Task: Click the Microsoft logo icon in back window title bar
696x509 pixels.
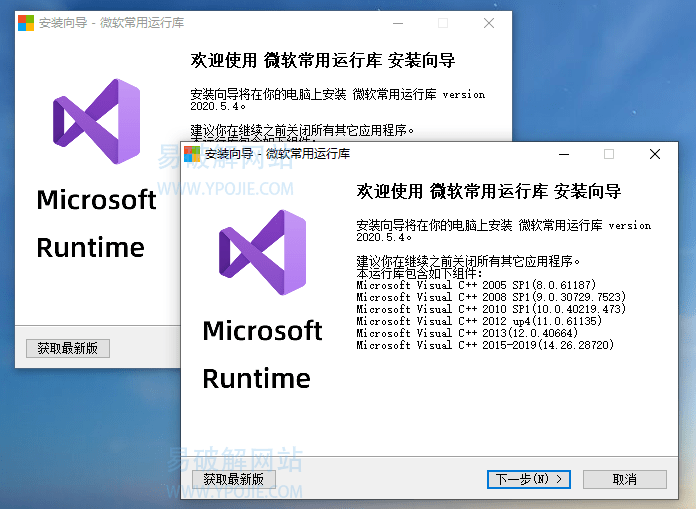Action: [26, 23]
